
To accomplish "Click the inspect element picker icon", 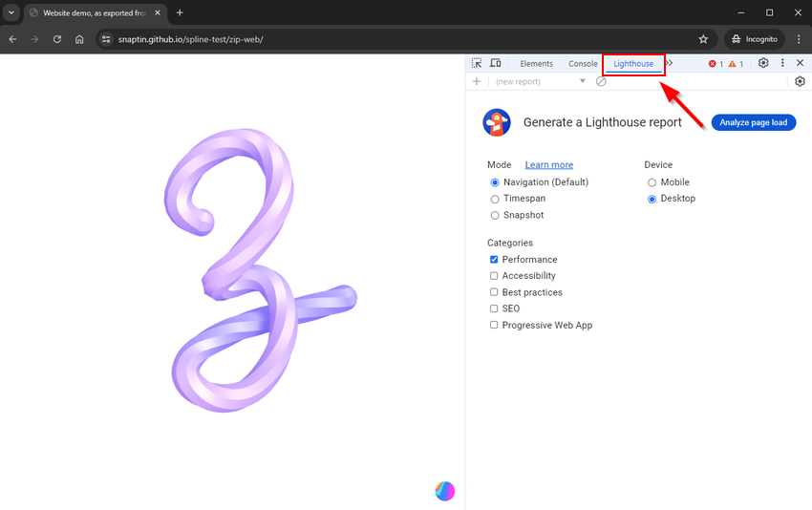I will click(x=477, y=63).
